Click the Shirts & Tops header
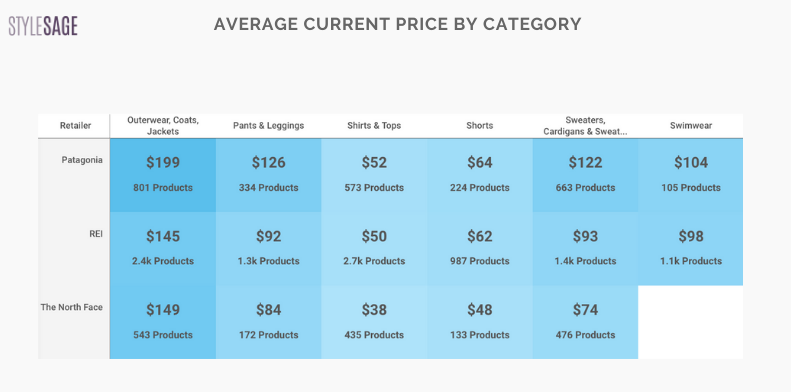This screenshot has width=791, height=392. [374, 126]
